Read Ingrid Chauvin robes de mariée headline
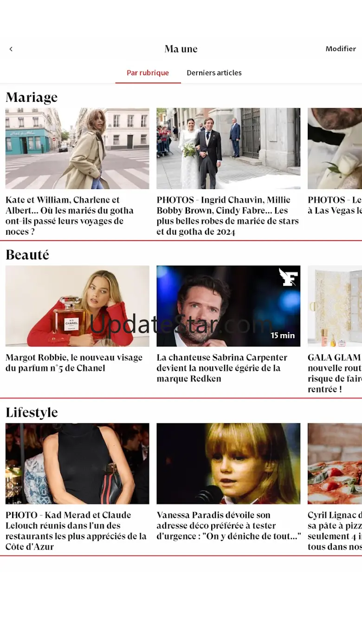Screen dimensions: 362x644 pos(227,216)
